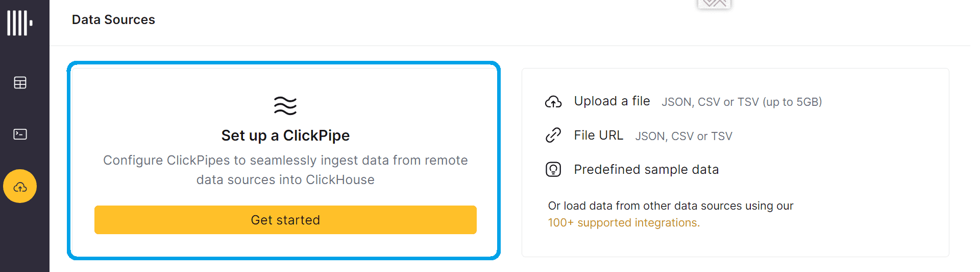Click the broken image placeholder at top
Screen dimensions: 980x272
point(714,4)
